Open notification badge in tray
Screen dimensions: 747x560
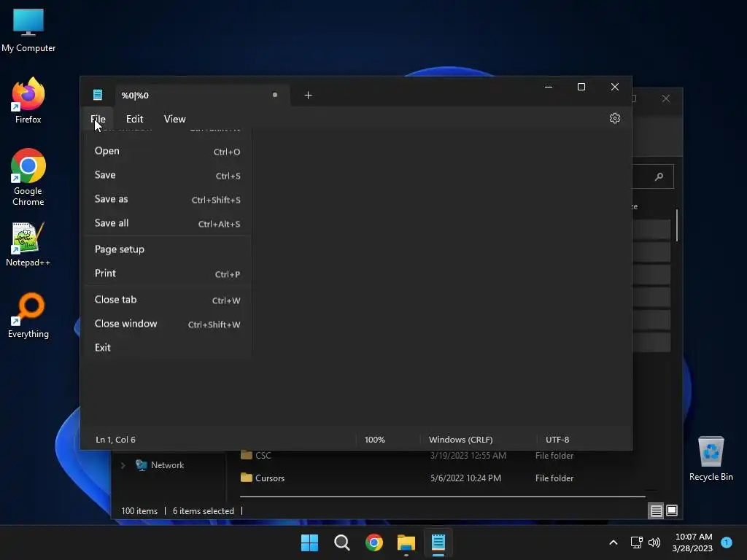click(727, 542)
